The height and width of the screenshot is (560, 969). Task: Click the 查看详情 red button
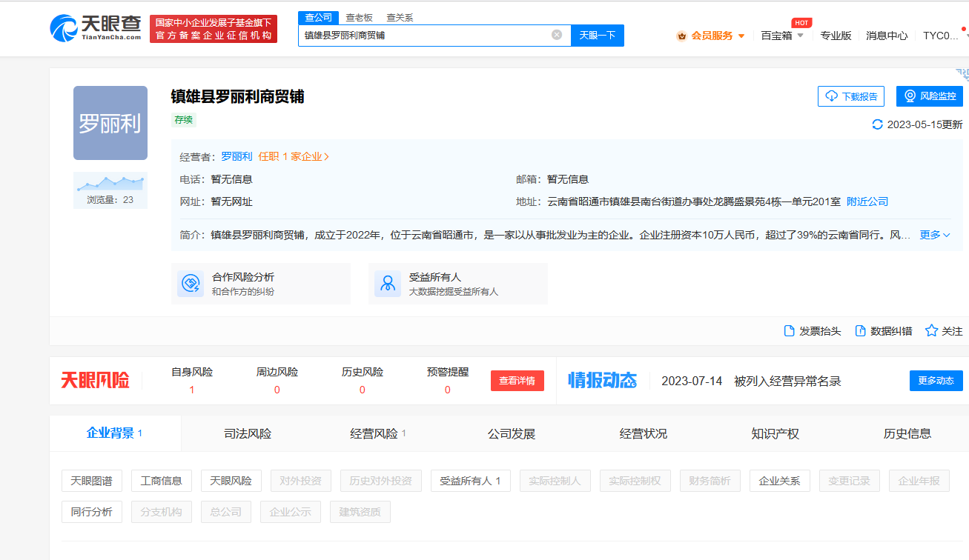[517, 381]
